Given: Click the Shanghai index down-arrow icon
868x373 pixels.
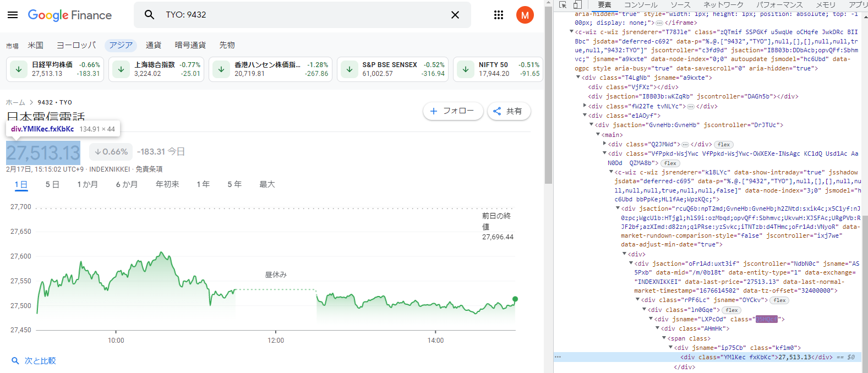Looking at the screenshot, I should [x=121, y=69].
